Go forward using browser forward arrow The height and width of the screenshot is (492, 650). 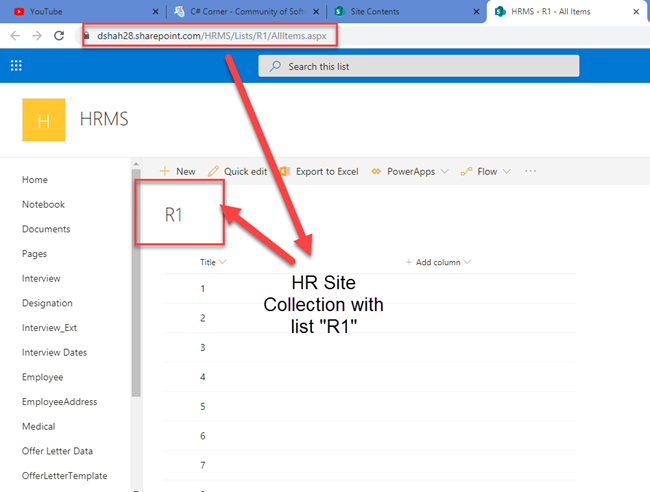click(37, 36)
